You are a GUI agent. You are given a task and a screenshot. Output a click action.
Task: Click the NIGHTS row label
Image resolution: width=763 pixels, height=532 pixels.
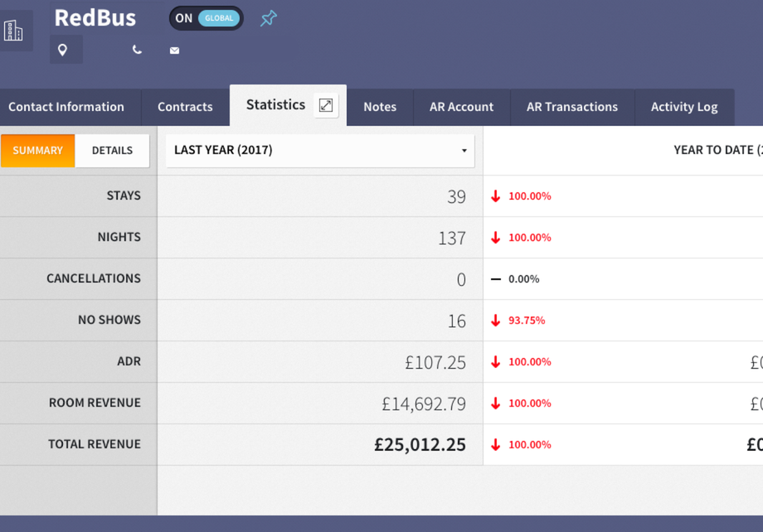click(x=119, y=237)
